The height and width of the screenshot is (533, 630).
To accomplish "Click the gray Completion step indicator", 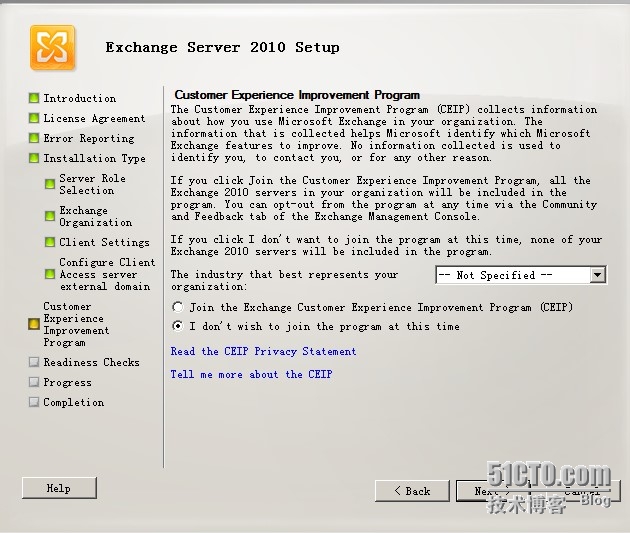I will [34, 402].
